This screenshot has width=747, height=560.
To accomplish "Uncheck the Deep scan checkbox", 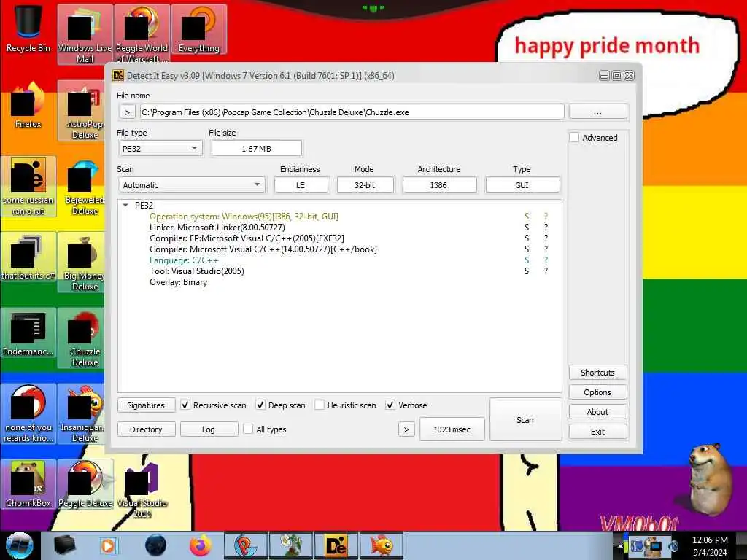I will click(260, 405).
